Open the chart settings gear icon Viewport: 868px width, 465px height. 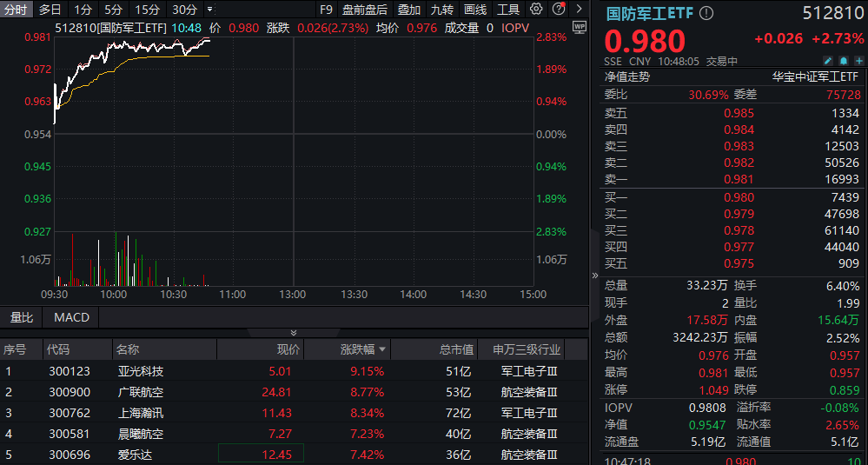pos(536,10)
